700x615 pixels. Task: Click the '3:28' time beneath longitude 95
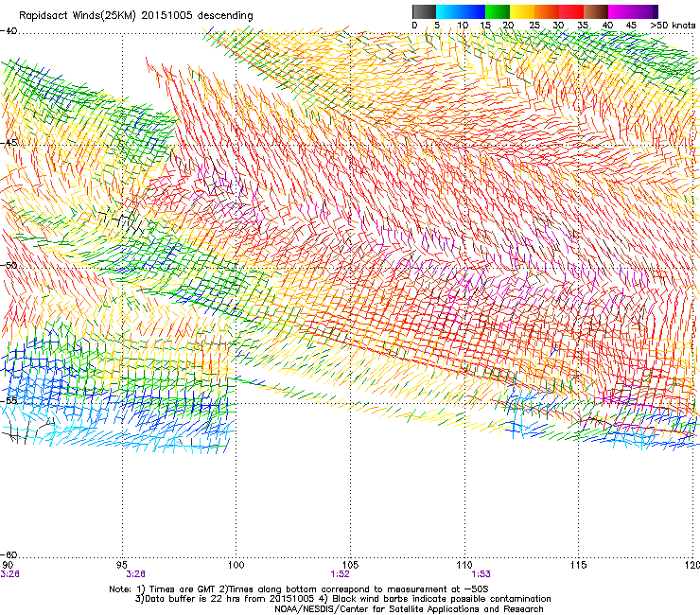pos(135,574)
